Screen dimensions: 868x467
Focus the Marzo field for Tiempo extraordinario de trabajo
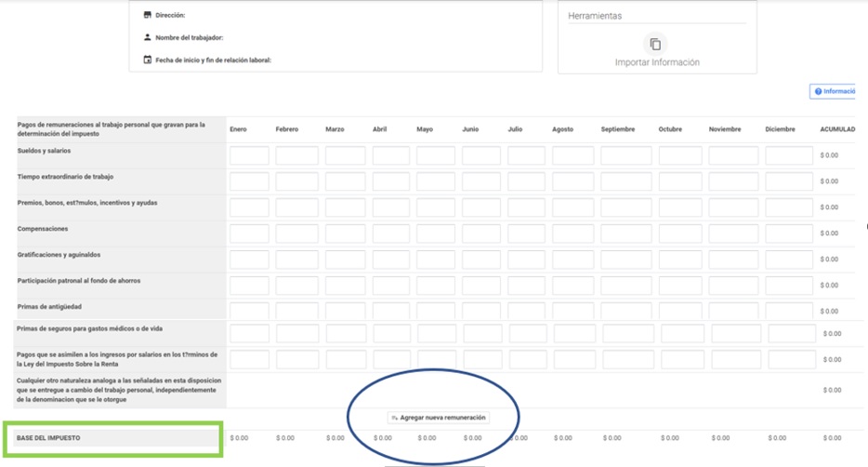pos(345,181)
